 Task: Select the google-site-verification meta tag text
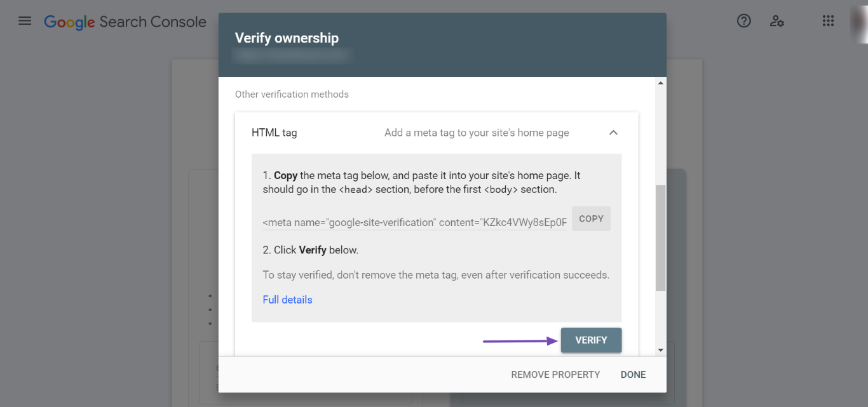pos(413,222)
